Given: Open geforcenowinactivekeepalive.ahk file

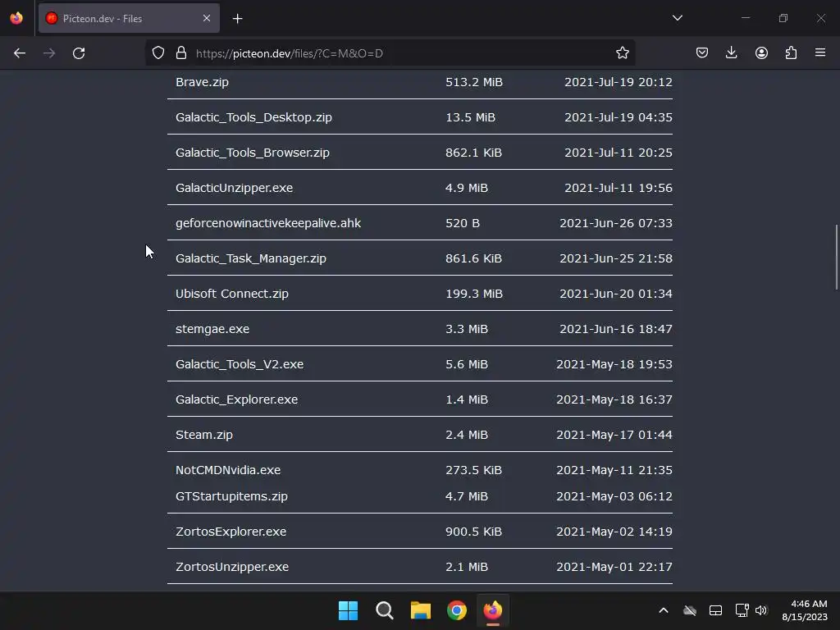Looking at the screenshot, I should (x=268, y=223).
